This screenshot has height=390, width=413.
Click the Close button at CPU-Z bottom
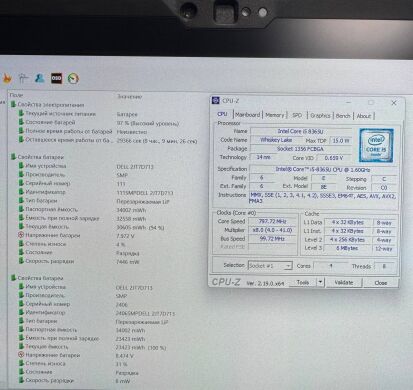click(381, 283)
